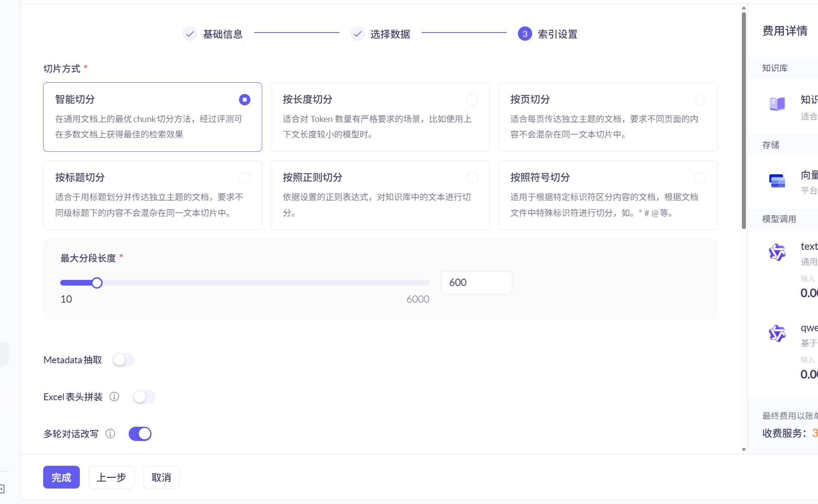
Task: Click the knowledge base book icon
Action: tap(777, 104)
